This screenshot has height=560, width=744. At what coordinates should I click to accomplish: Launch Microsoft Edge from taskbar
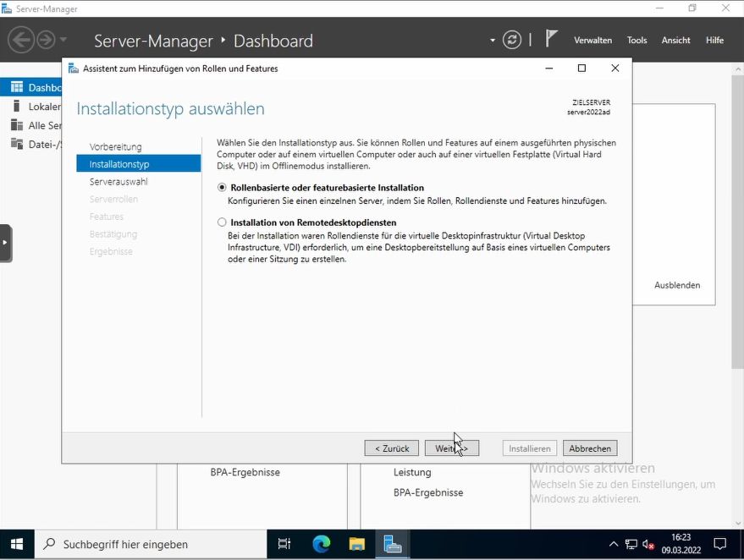point(322,545)
